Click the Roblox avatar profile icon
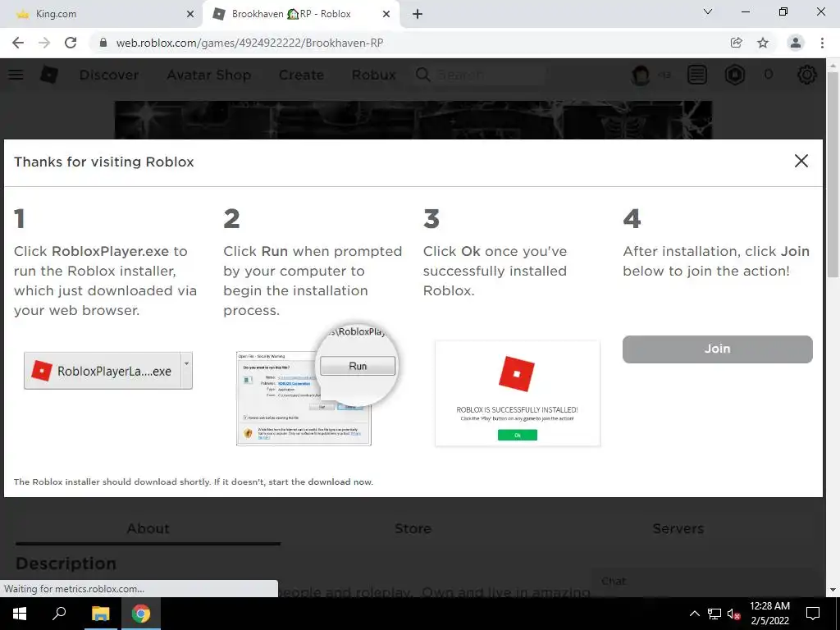Viewport: 840px width, 630px height. click(x=641, y=75)
